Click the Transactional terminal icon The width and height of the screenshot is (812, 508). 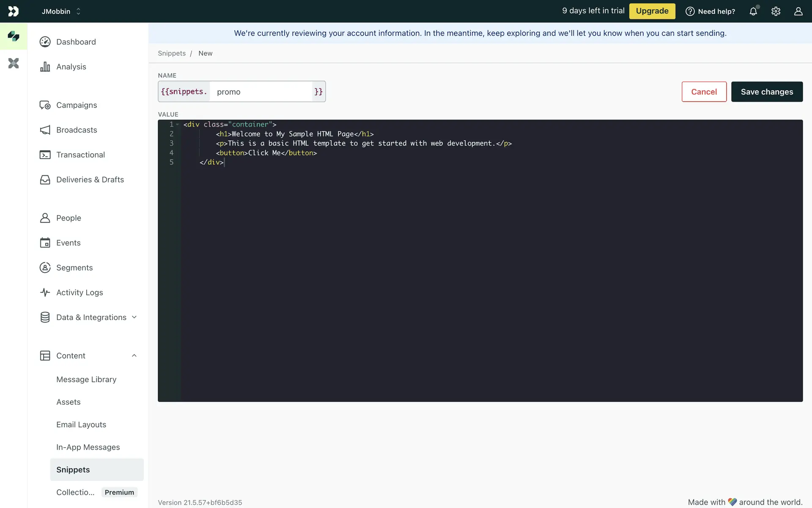coord(45,155)
